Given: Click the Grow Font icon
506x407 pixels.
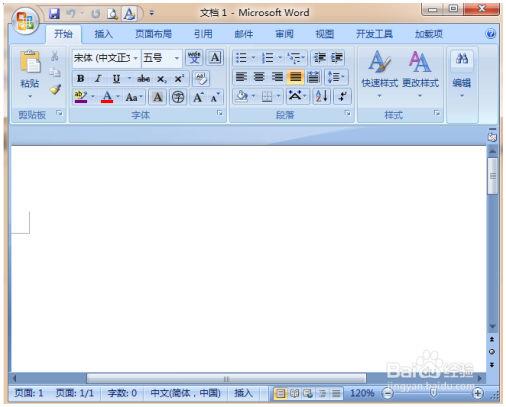Looking at the screenshot, I should 198,97.
